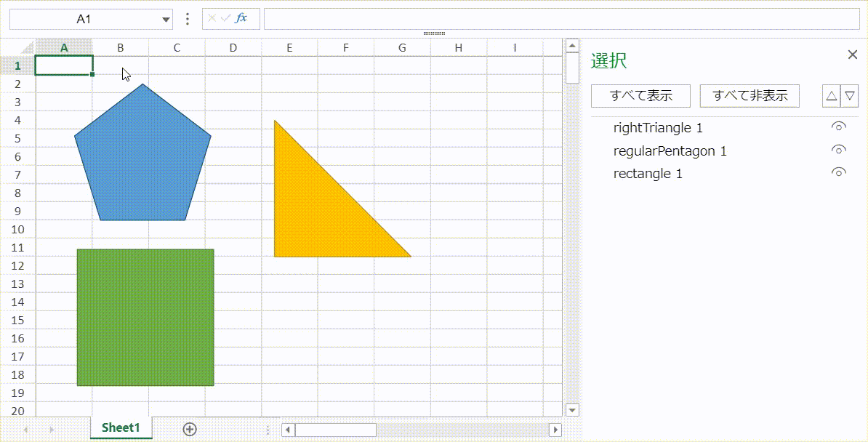Click the three-dot handle beside the name box
The width and height of the screenshot is (868, 442).
pyautogui.click(x=188, y=19)
